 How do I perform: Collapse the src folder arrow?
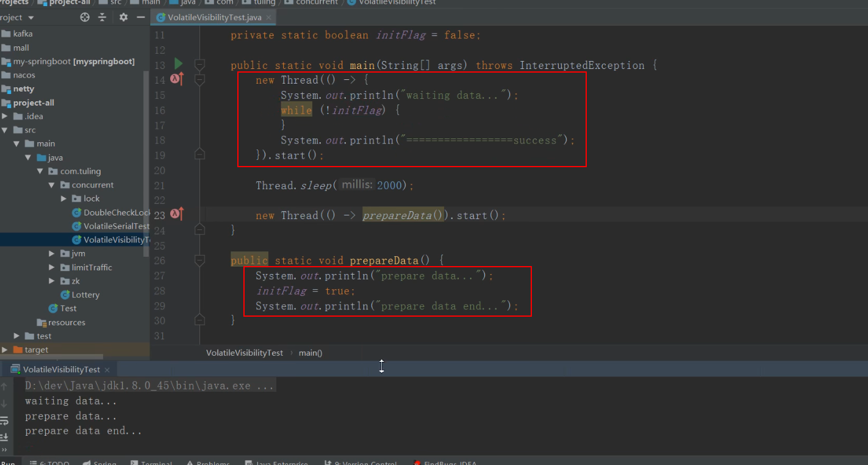5,130
